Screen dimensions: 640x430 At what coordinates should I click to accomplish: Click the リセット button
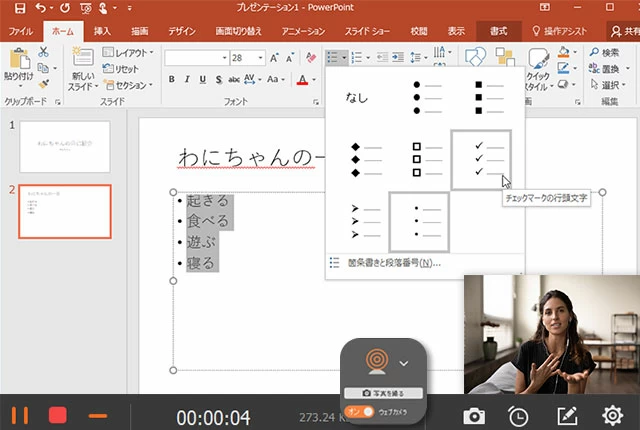(x=120, y=69)
